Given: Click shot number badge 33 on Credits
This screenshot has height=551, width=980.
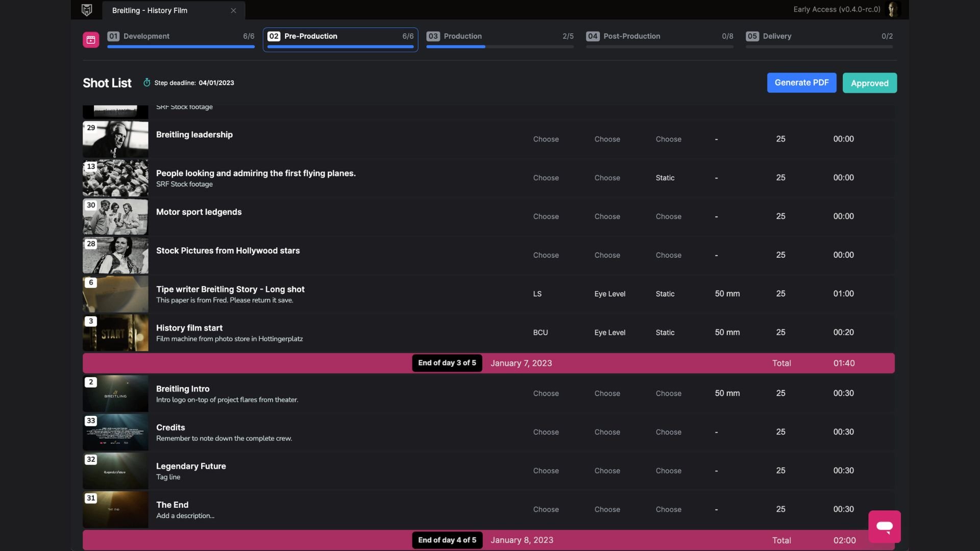Looking at the screenshot, I should point(91,421).
